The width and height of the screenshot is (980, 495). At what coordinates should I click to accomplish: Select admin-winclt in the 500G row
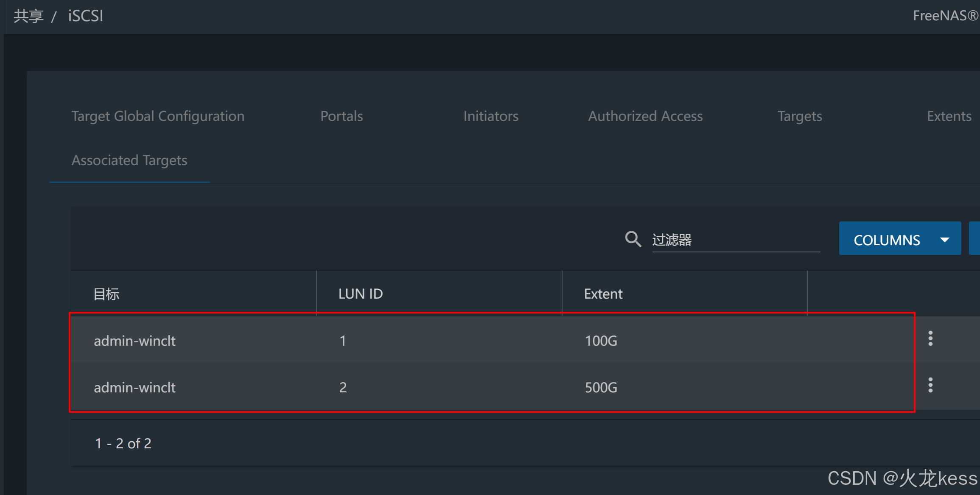tap(134, 387)
